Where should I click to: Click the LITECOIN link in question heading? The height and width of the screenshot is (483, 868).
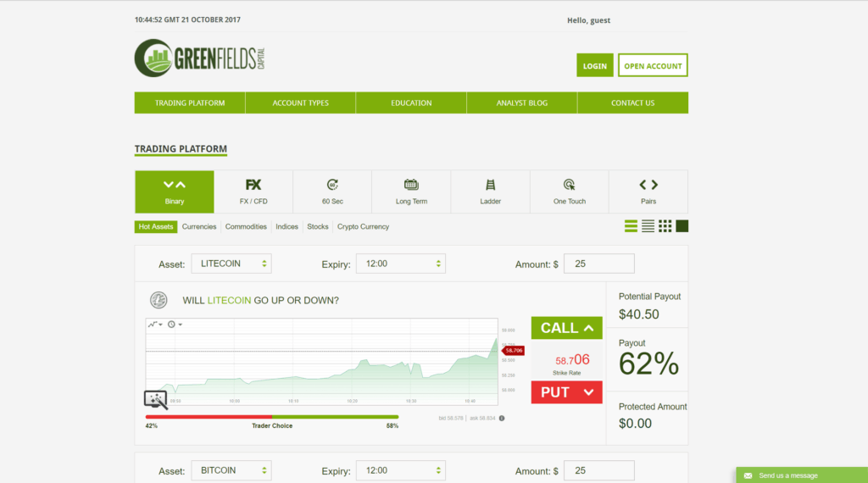(229, 301)
